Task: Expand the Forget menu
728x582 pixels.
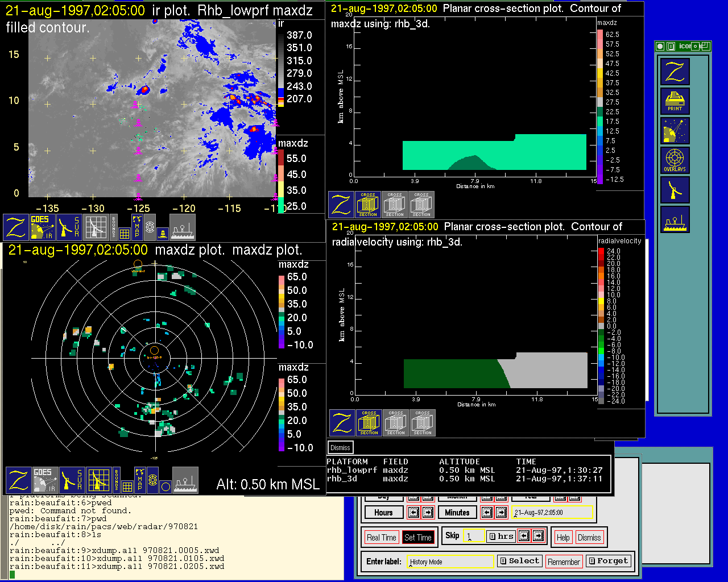Action: [607, 561]
